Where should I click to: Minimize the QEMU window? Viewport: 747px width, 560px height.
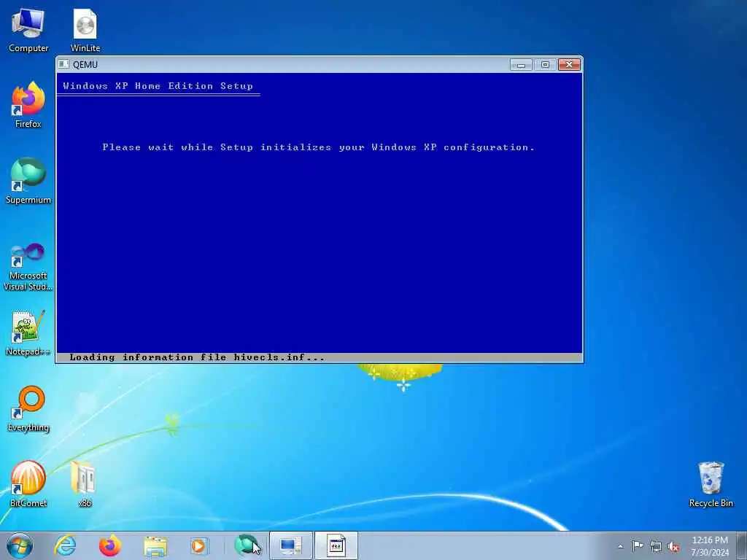pos(521,64)
